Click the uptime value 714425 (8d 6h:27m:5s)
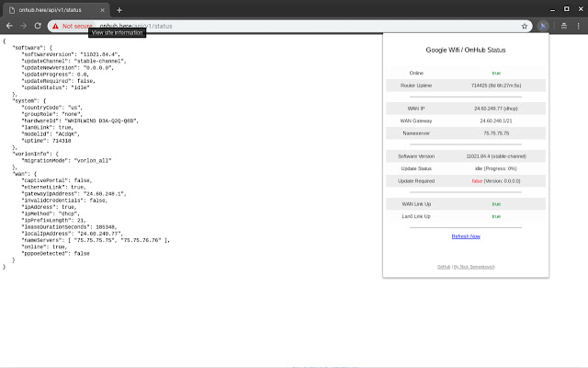 pyautogui.click(x=496, y=86)
